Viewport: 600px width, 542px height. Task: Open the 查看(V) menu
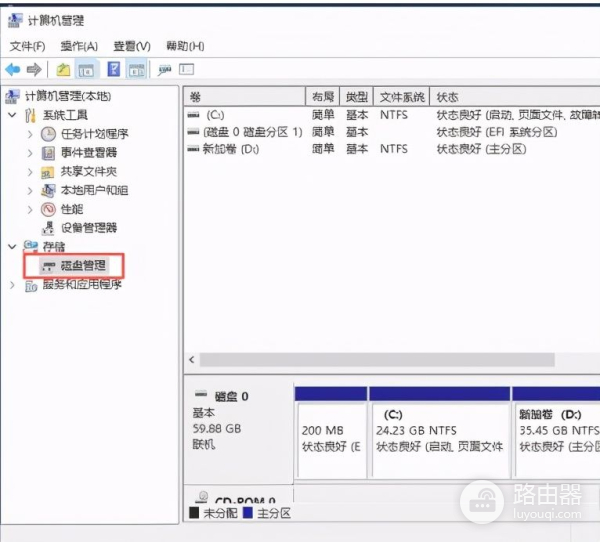coord(132,46)
